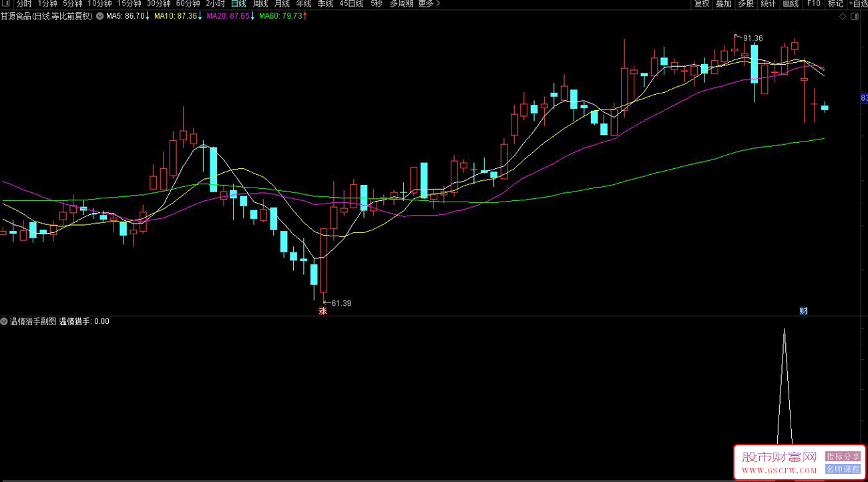Switch to 季线 quarterly chart
Screen dimensions: 868x482
click(x=325, y=4)
